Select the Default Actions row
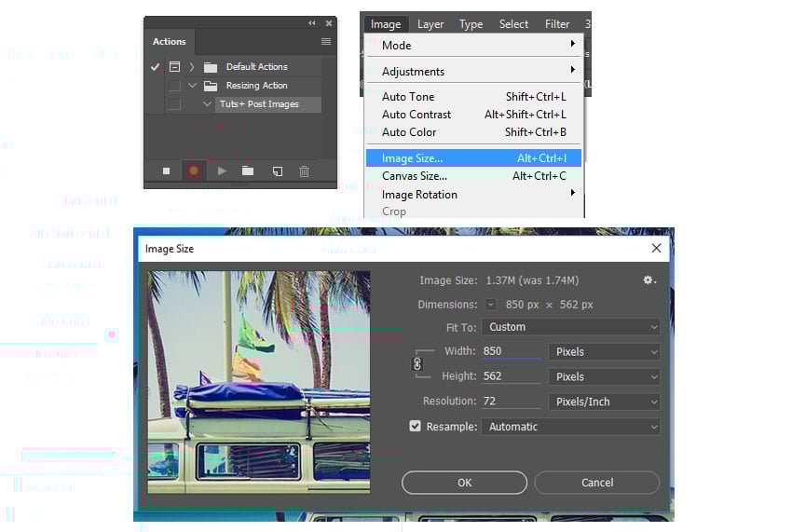Image resolution: width=792 pixels, height=532 pixels. coord(256,67)
